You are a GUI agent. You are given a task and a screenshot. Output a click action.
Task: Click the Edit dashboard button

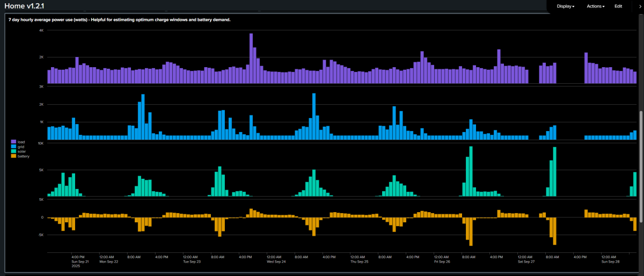pyautogui.click(x=618, y=6)
